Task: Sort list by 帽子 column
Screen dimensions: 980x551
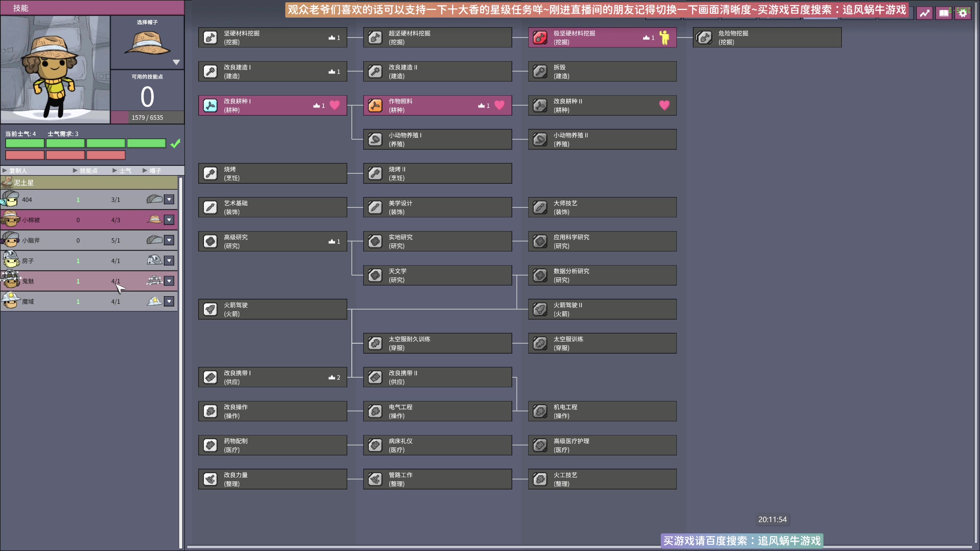Action: pos(152,171)
